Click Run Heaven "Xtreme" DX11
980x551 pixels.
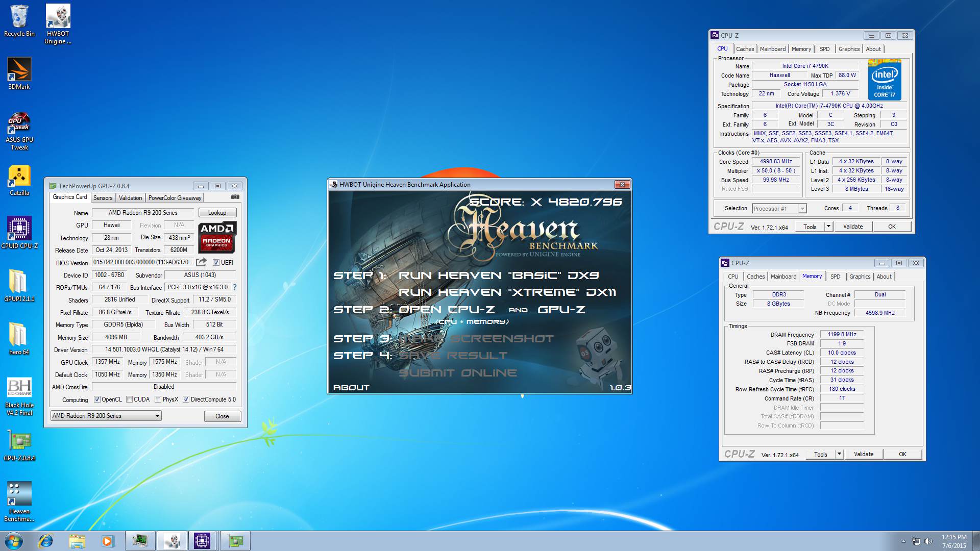(x=507, y=292)
